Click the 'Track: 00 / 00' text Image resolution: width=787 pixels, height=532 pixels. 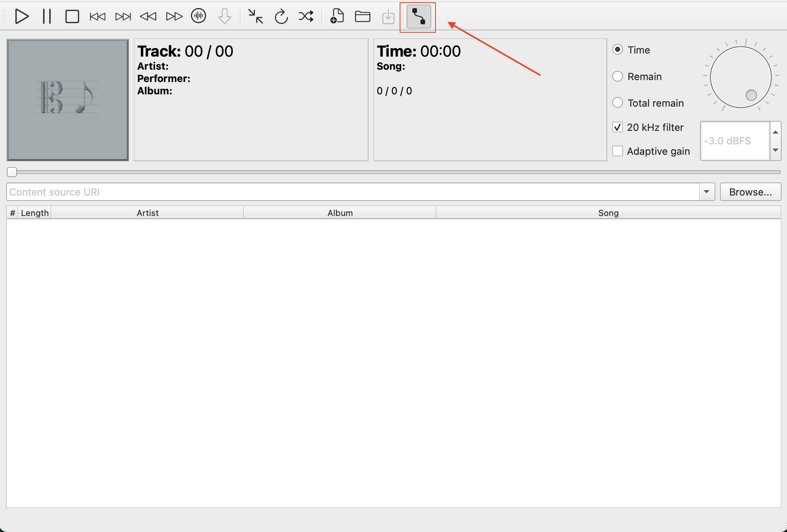click(185, 51)
